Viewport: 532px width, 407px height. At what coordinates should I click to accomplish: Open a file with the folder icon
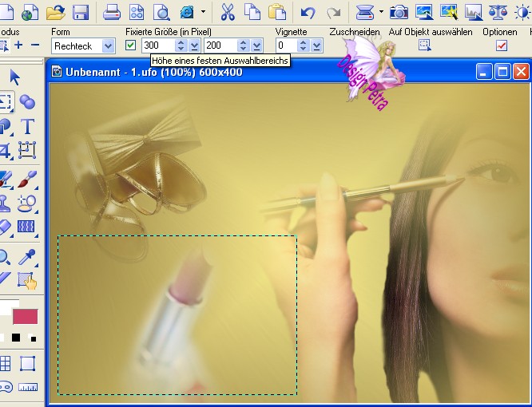click(x=55, y=12)
